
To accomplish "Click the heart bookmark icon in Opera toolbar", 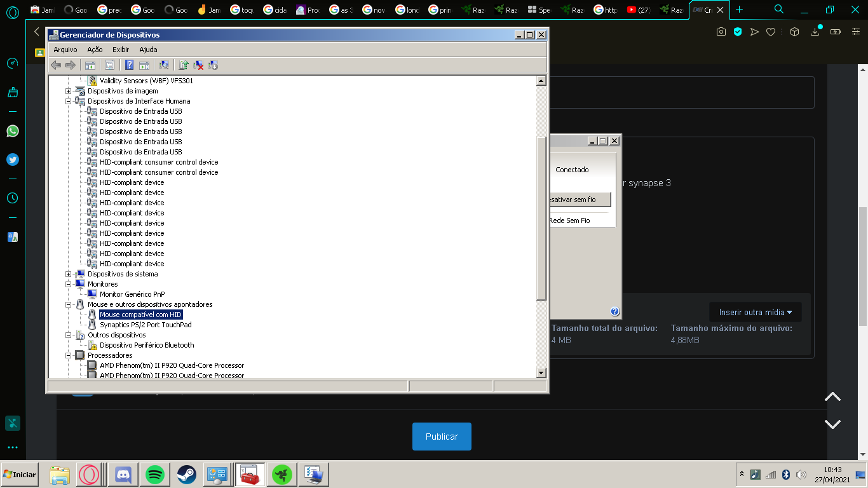I will pyautogui.click(x=771, y=32).
